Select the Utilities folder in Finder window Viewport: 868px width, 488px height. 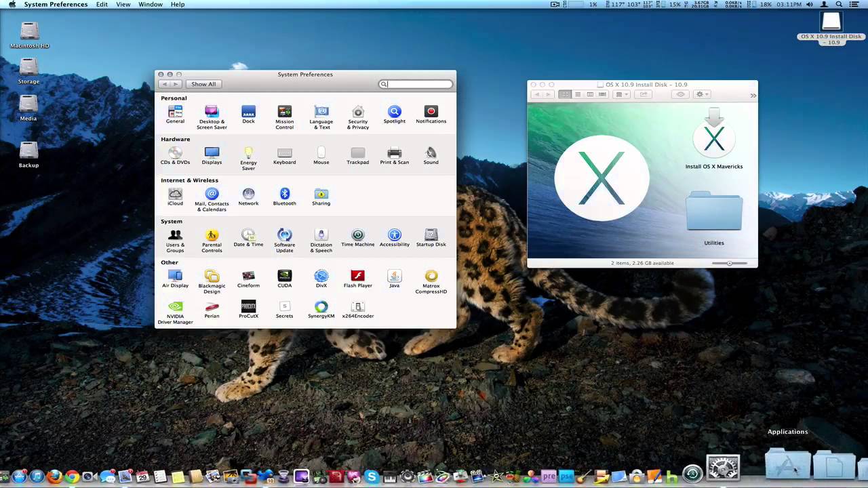click(714, 218)
